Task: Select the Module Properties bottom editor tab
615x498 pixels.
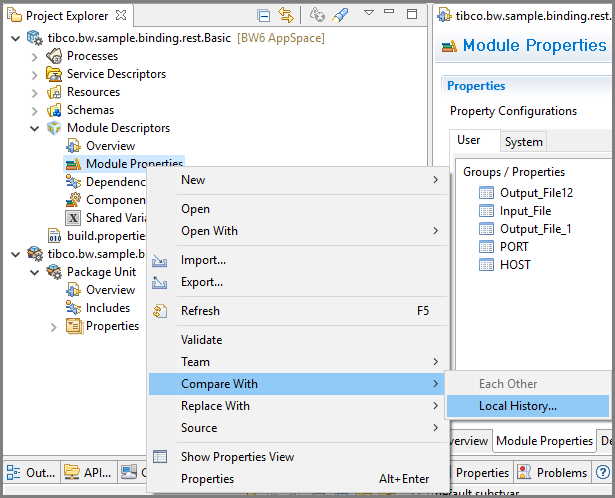Action: tap(544, 441)
